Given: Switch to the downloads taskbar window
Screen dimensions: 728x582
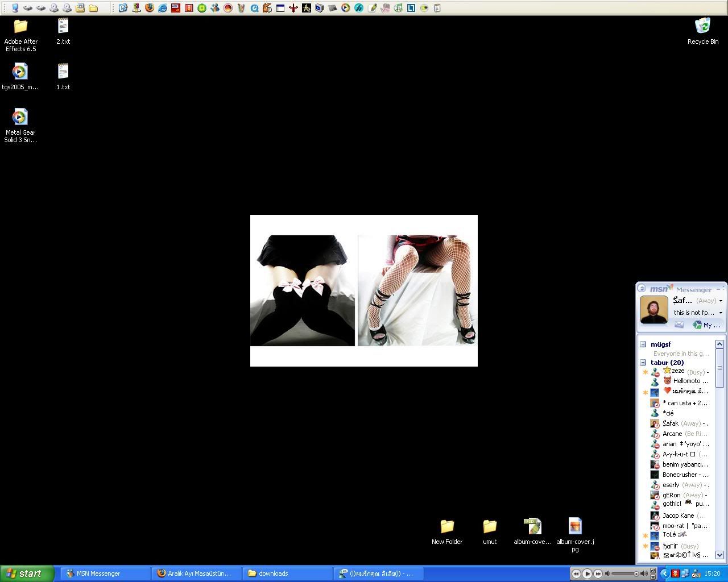Looking at the screenshot, I should 287,573.
